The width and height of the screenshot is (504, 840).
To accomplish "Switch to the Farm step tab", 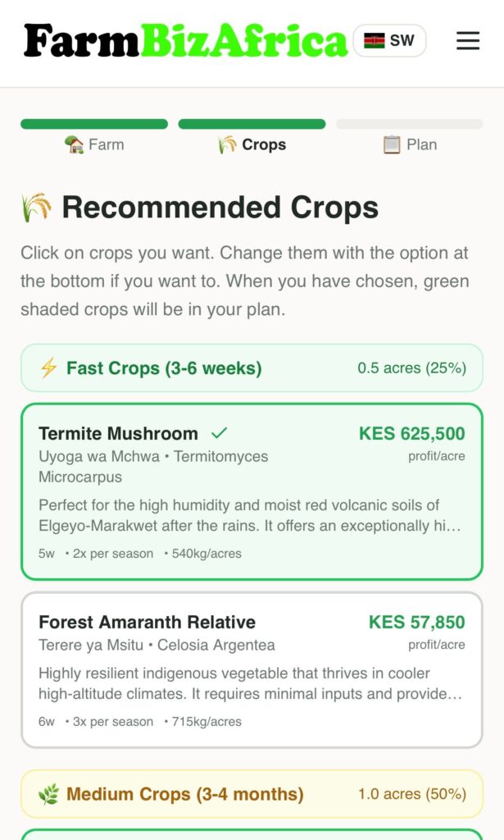I will 94,144.
